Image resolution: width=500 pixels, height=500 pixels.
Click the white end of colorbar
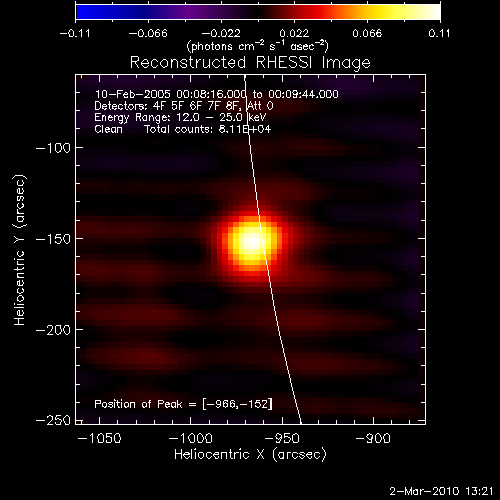coord(433,12)
